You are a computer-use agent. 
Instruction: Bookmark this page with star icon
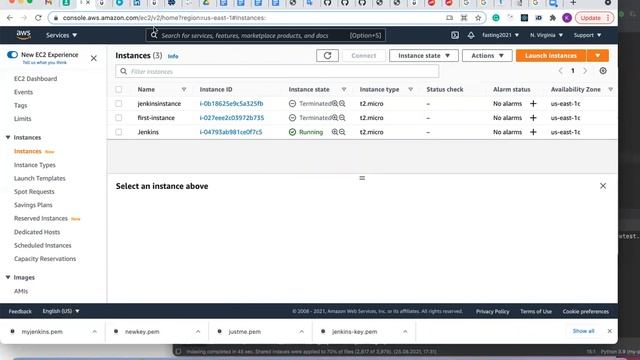[x=478, y=18]
